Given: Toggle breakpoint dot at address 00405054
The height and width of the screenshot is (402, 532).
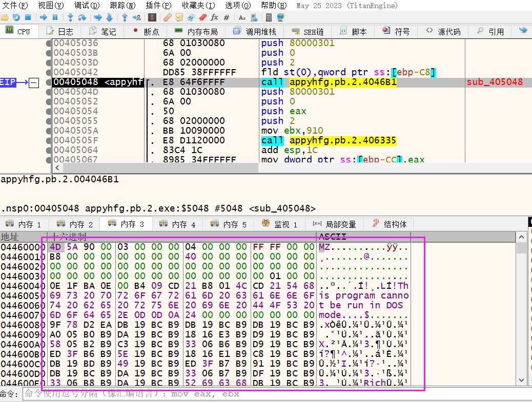Looking at the screenshot, I should [49, 111].
